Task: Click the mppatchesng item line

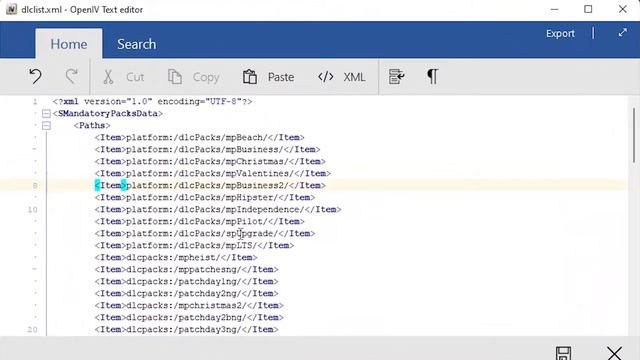Action: pos(187,269)
